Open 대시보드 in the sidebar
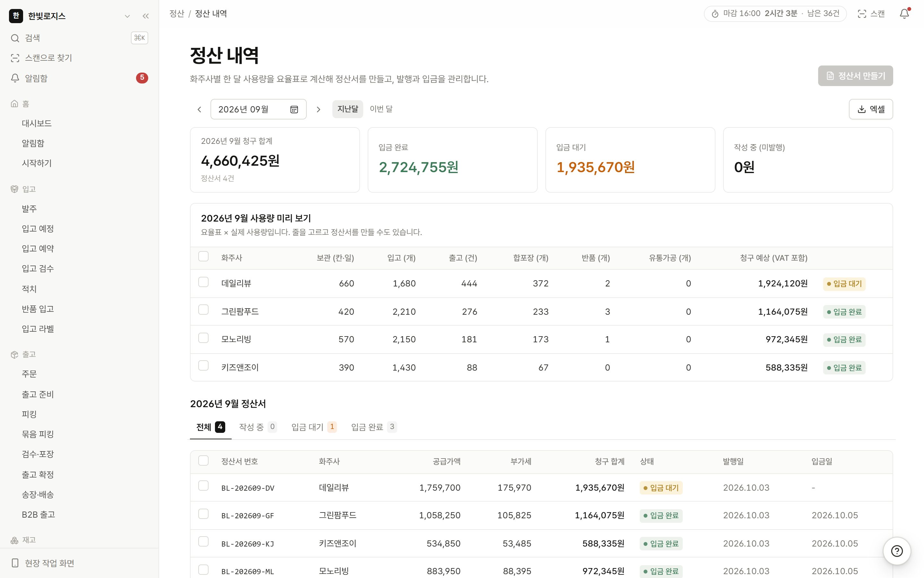Viewport: 924px width, 578px height. [x=79, y=123]
